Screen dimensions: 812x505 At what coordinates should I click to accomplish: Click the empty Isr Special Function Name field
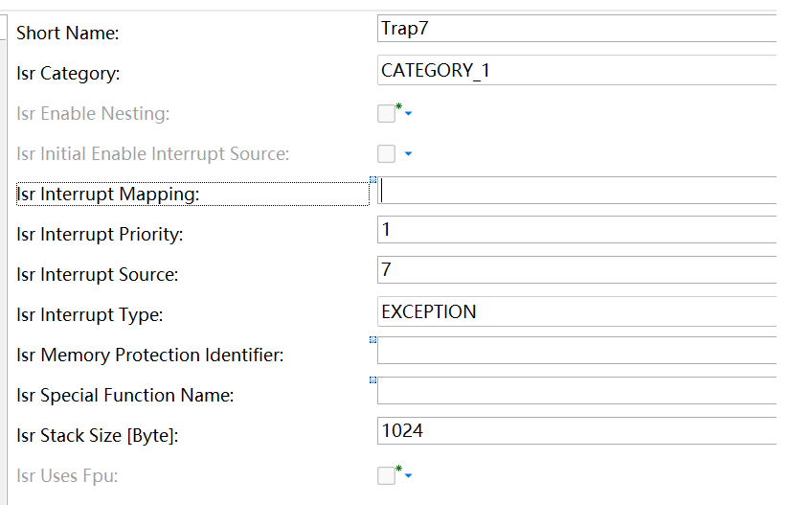pyautogui.click(x=576, y=390)
